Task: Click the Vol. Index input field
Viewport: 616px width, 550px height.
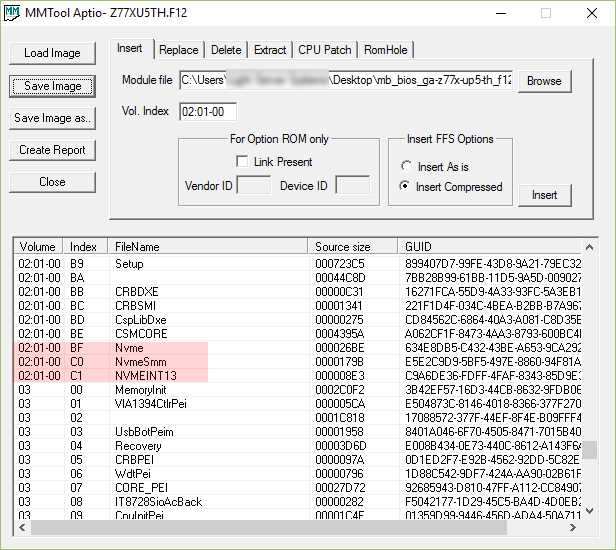Action: point(208,112)
